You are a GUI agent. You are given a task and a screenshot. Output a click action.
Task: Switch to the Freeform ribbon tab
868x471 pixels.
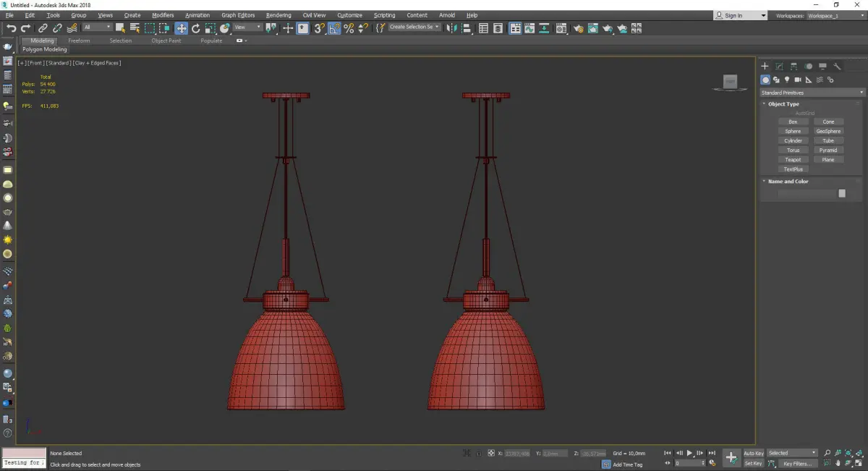tap(79, 41)
